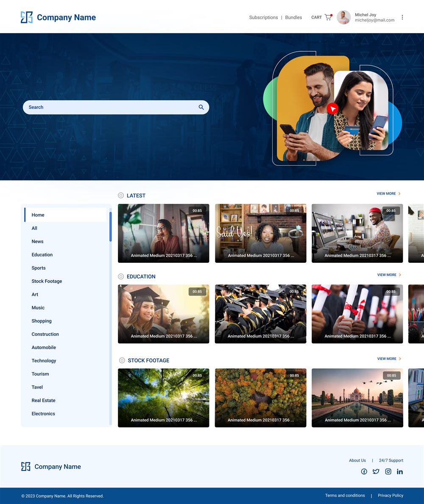This screenshot has width=424, height=504.
Task: Click the red play cursor icon on hero
Action: pos(333,109)
